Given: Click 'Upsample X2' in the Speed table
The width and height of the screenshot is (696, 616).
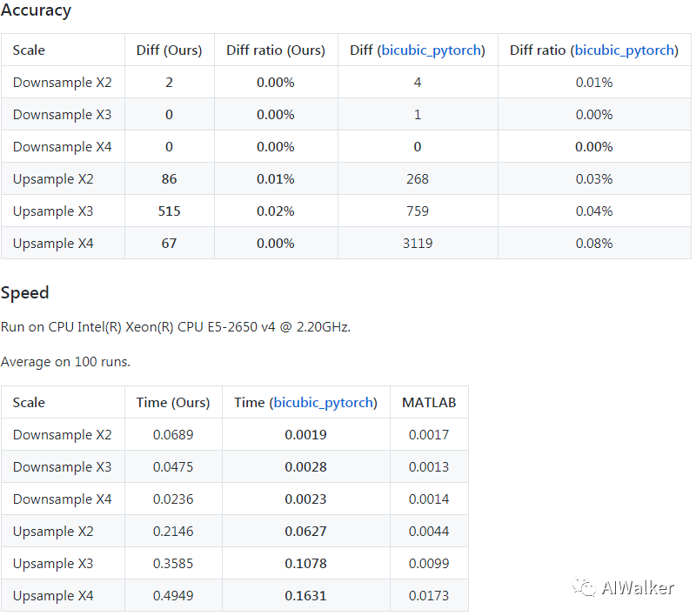Looking at the screenshot, I should click(53, 532).
